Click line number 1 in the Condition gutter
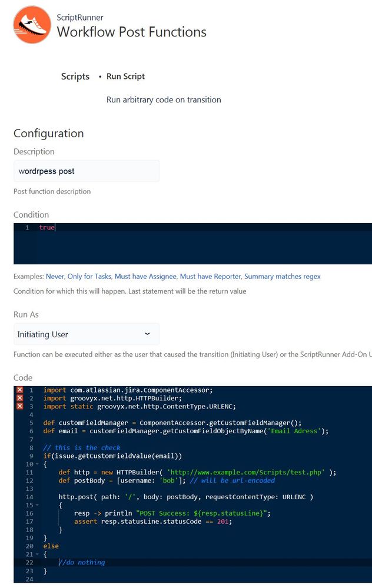Screen dimensions: 372x588 tap(28, 228)
